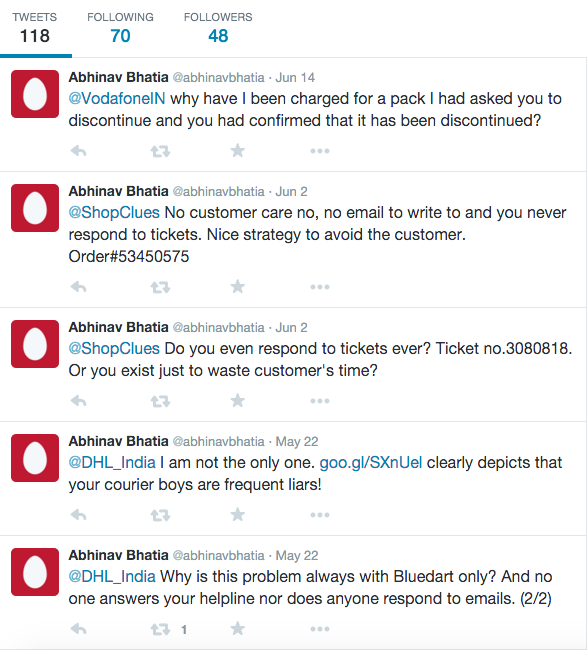
Task: Open more options on ShopClues Order#53450575 tweet
Action: [x=320, y=287]
